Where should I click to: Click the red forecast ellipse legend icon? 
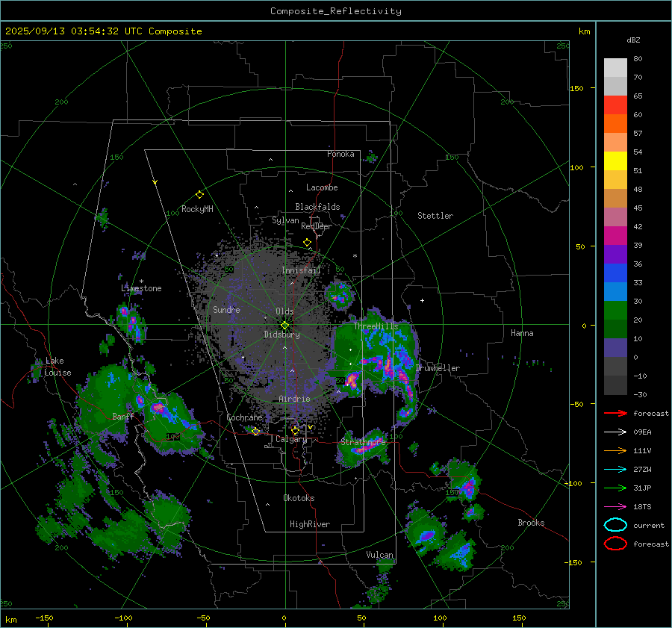point(615,544)
